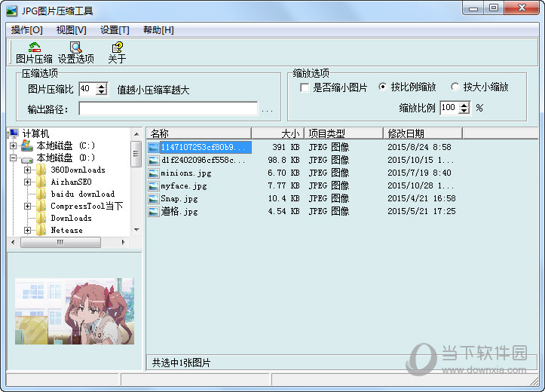Image resolution: width=545 pixels, height=392 pixels.
Task: Click the 391 KB size cell
Action: [x=286, y=147]
